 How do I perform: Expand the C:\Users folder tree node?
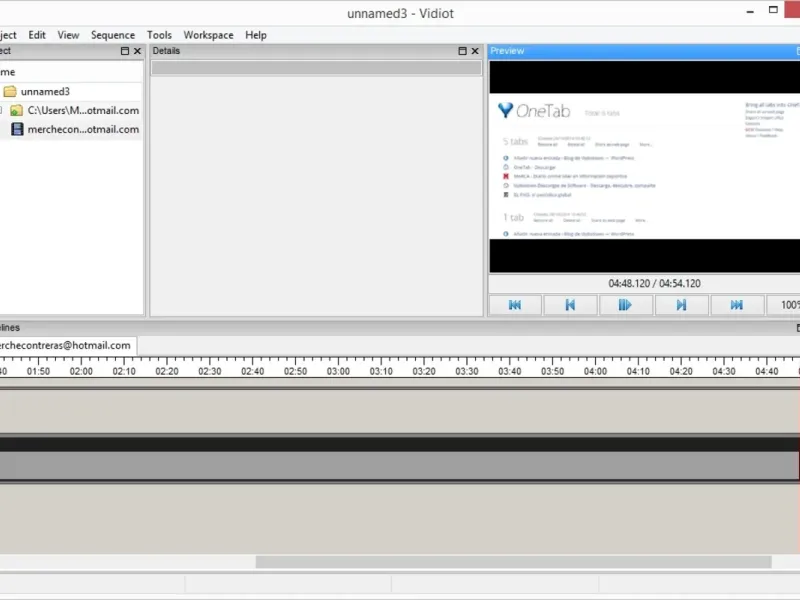[1, 110]
